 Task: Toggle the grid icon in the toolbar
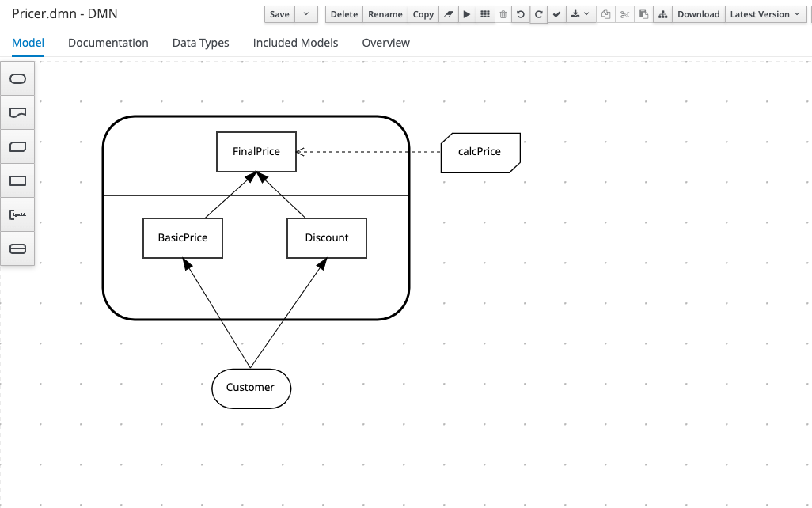(485, 14)
